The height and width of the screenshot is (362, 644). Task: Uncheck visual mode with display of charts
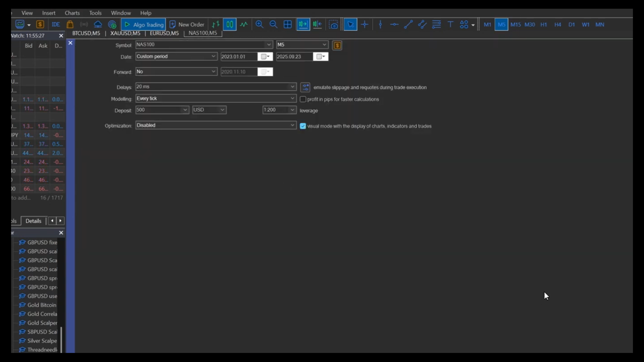303,126
